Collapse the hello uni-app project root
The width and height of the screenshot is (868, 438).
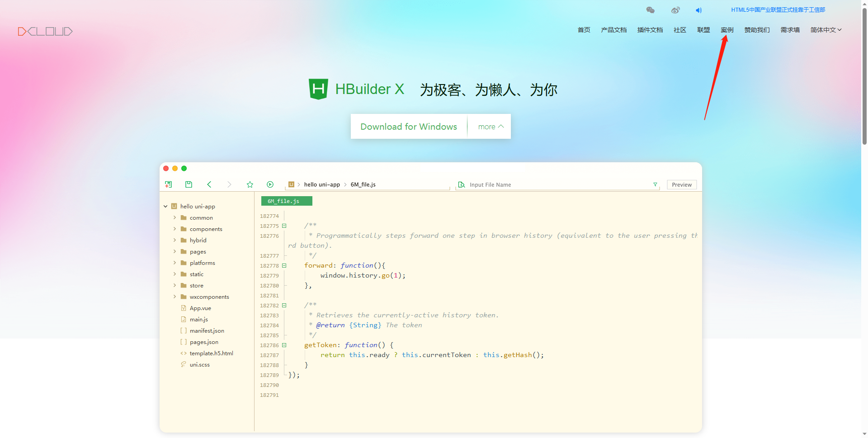[165, 206]
